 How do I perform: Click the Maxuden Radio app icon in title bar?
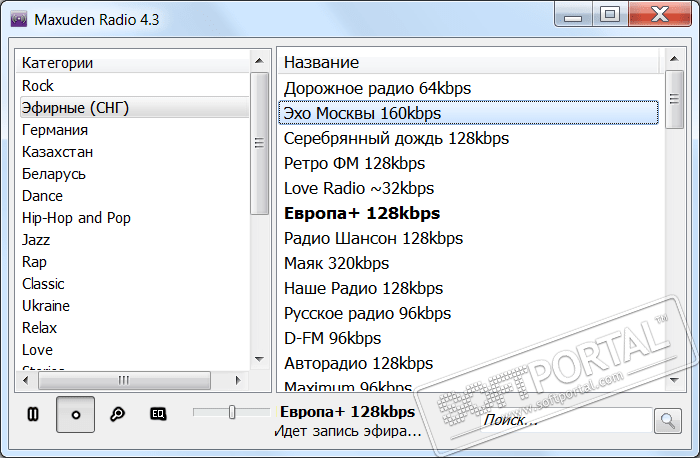click(x=19, y=20)
